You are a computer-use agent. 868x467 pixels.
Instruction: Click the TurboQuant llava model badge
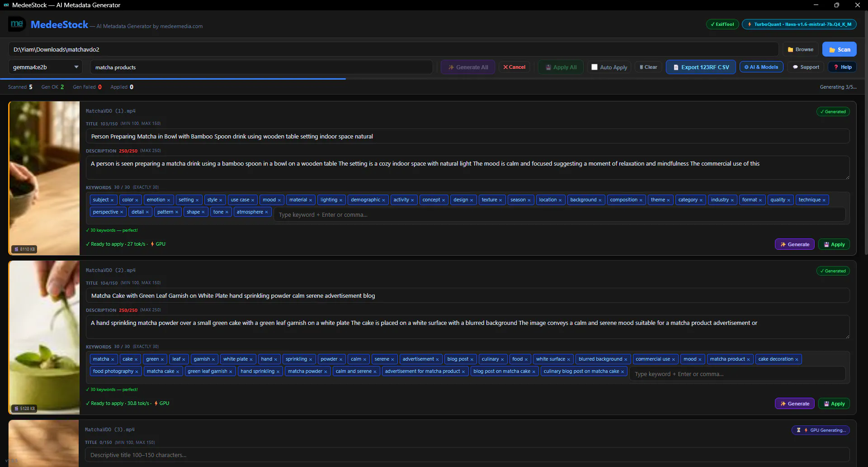point(799,24)
